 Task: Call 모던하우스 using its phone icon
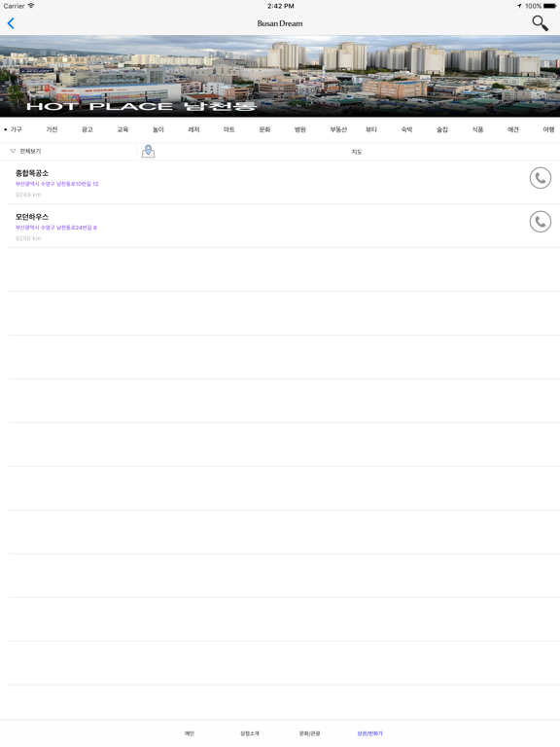tap(540, 222)
